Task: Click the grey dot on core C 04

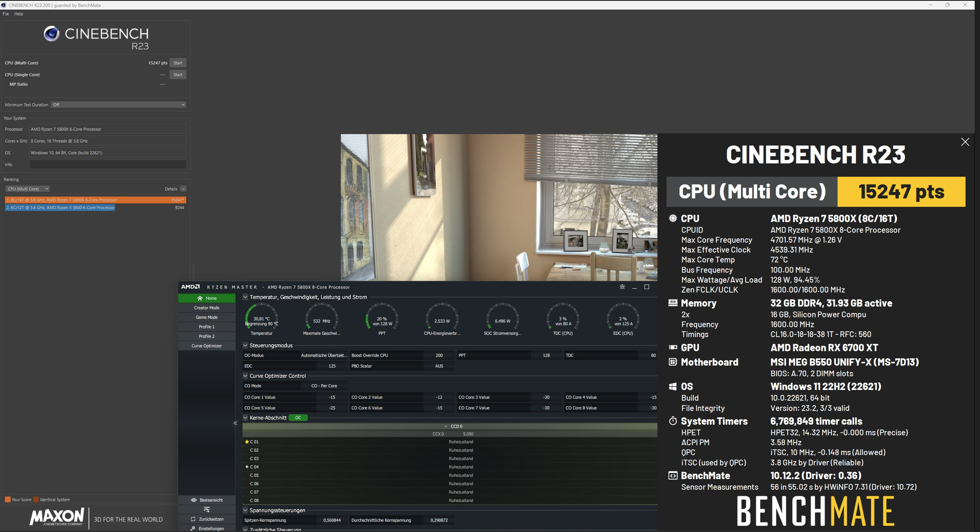Action: coord(247,467)
